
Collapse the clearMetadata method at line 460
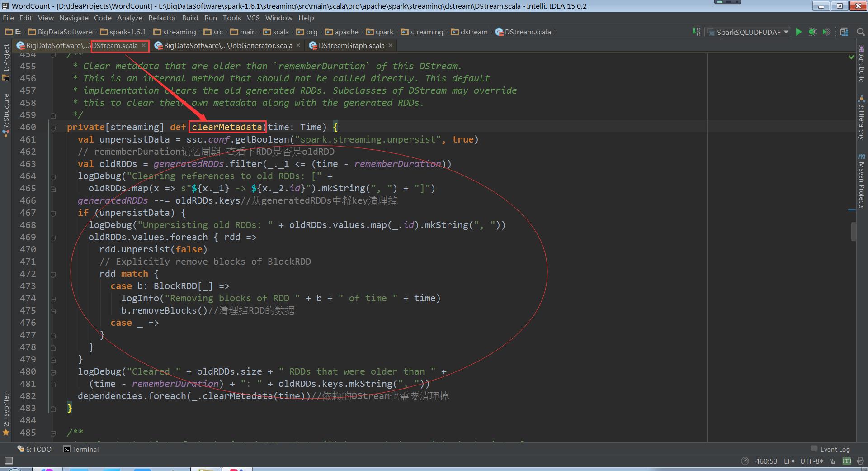pyautogui.click(x=53, y=128)
